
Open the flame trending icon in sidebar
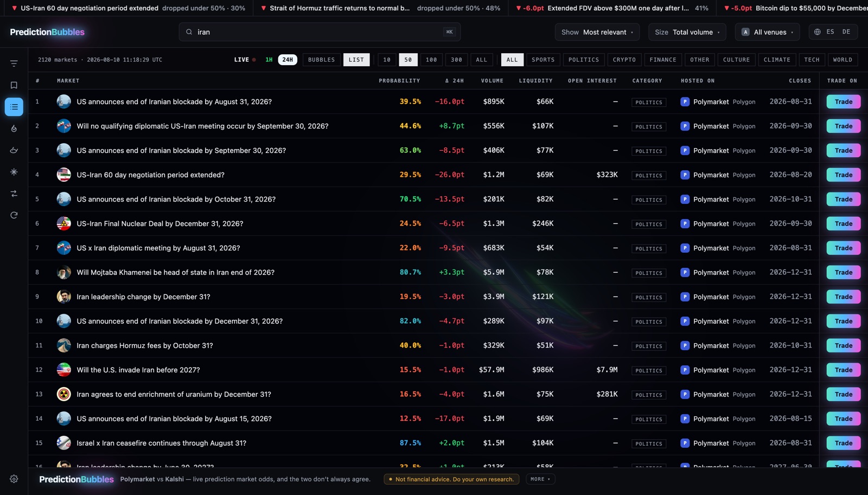(14, 128)
